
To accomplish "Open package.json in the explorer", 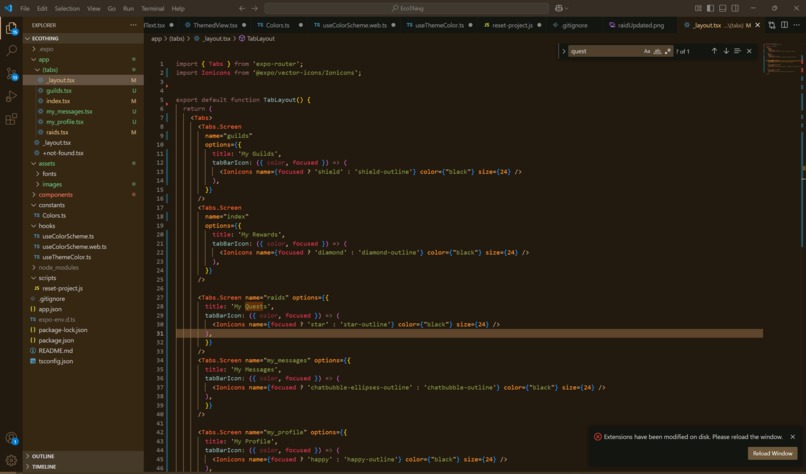I will tap(56, 340).
